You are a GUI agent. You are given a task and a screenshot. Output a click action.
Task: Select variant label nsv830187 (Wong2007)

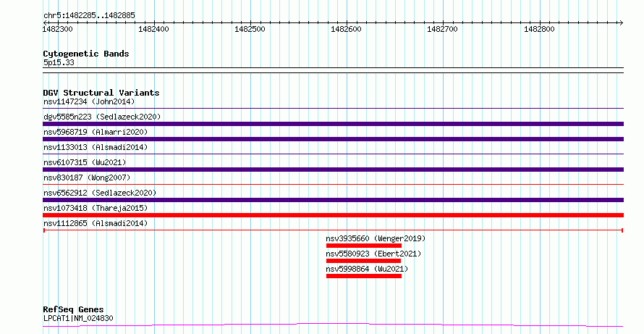[x=87, y=178]
